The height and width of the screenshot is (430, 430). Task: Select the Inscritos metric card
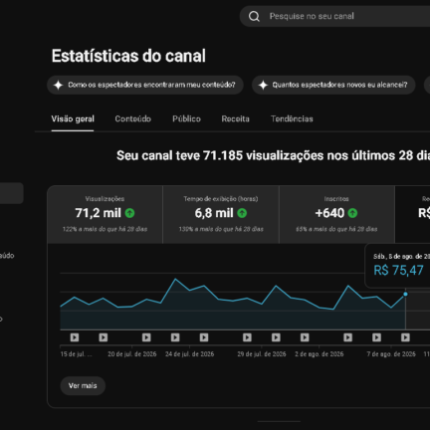pos(336,214)
